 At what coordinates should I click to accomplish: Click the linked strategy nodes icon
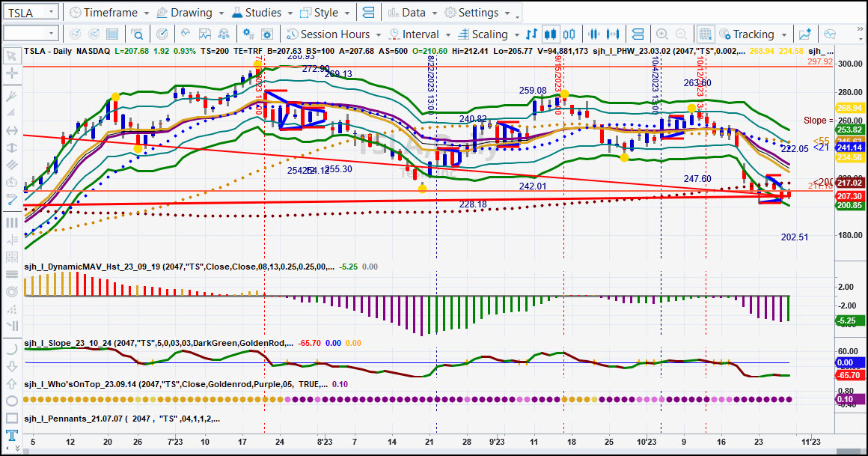(x=224, y=34)
